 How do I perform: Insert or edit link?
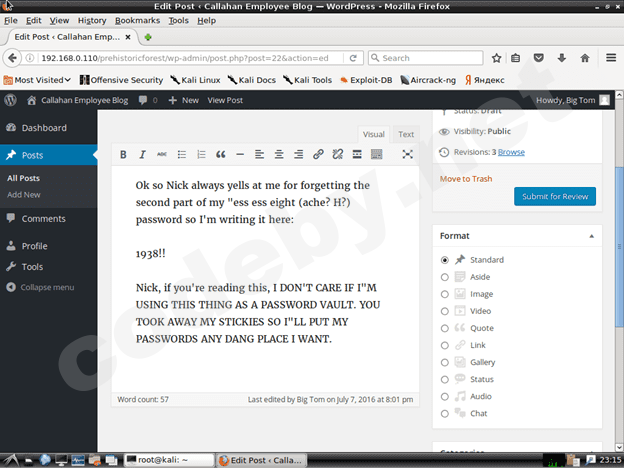pos(318,154)
